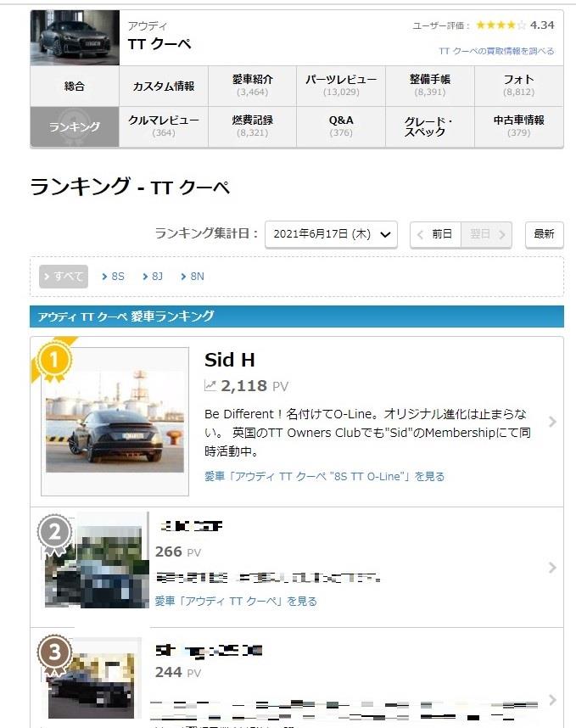576x728 pixels.
Task: Open the Sid H ranking title
Action: [230, 361]
